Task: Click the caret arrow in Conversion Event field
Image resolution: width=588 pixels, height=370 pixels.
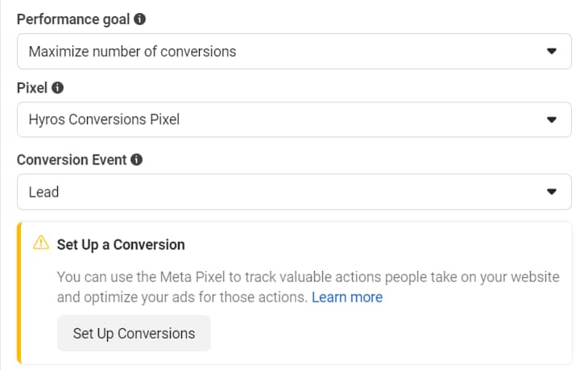Action: 551,192
